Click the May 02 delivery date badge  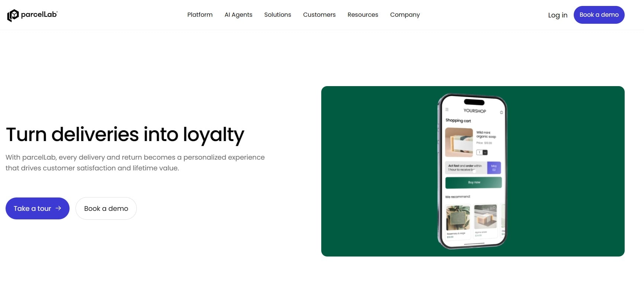point(494,168)
